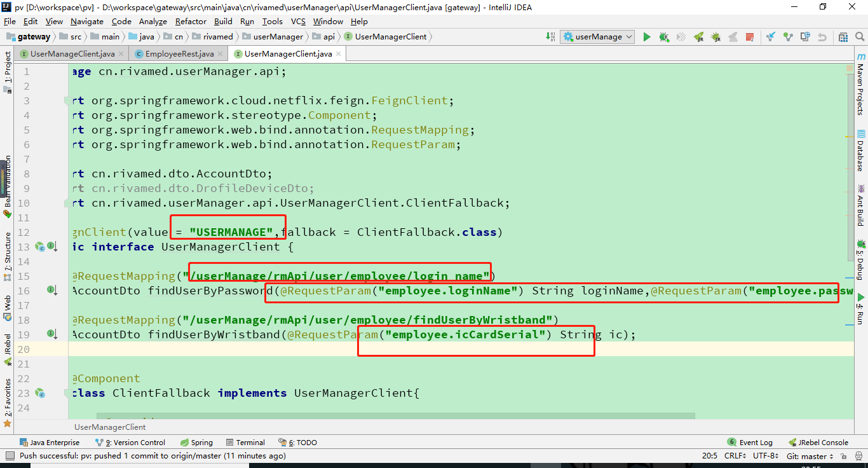
Task: Close the UserManagerClient.java tab
Action: 339,54
